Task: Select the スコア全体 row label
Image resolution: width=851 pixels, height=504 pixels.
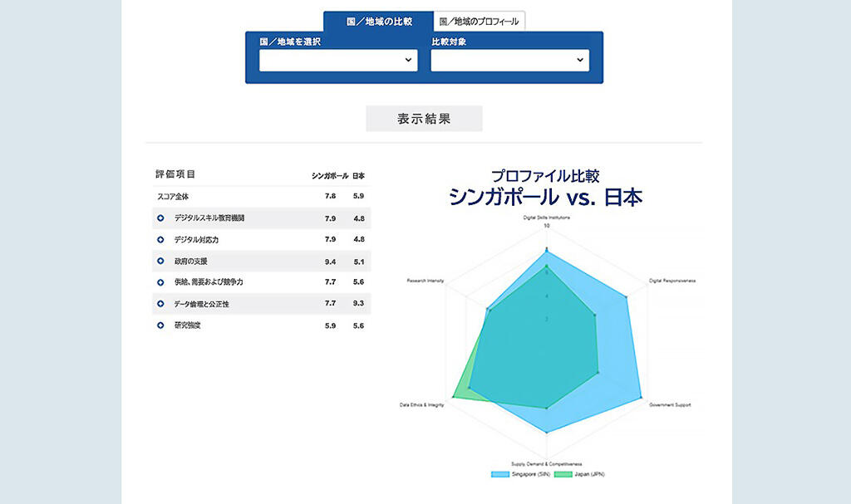Action: (x=173, y=197)
